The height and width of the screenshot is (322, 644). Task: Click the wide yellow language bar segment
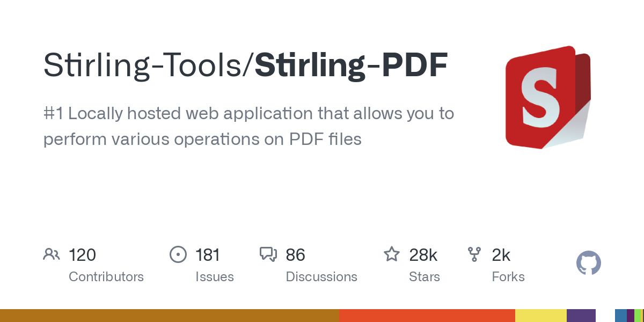[540, 316]
